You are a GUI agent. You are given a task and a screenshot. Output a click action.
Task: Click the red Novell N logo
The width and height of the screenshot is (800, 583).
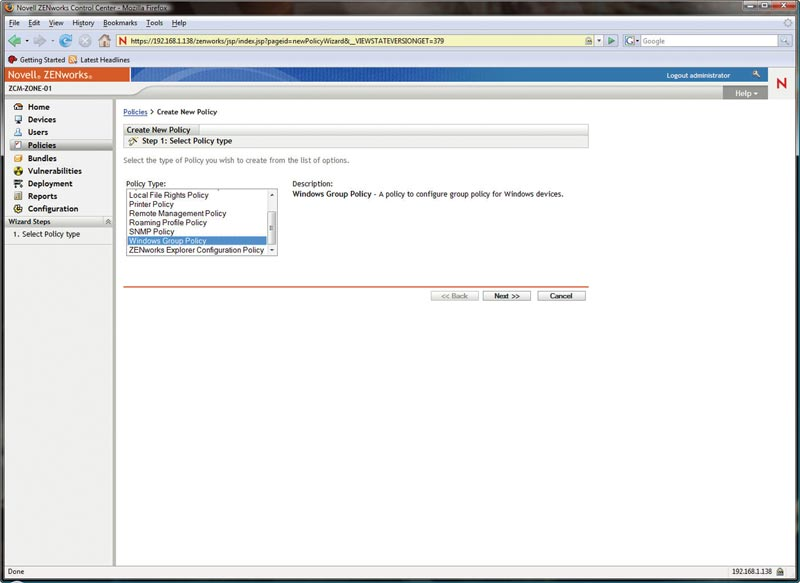click(x=781, y=83)
